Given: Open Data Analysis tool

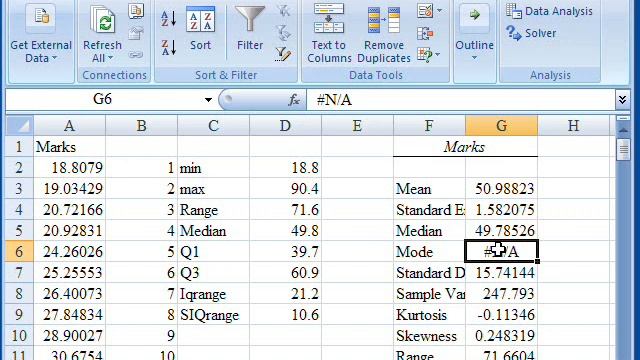Looking at the screenshot, I should pyautogui.click(x=549, y=11).
